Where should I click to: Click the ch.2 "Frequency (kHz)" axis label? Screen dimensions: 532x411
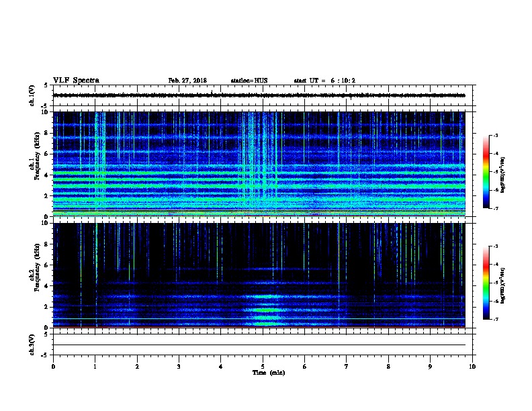coord(37,267)
